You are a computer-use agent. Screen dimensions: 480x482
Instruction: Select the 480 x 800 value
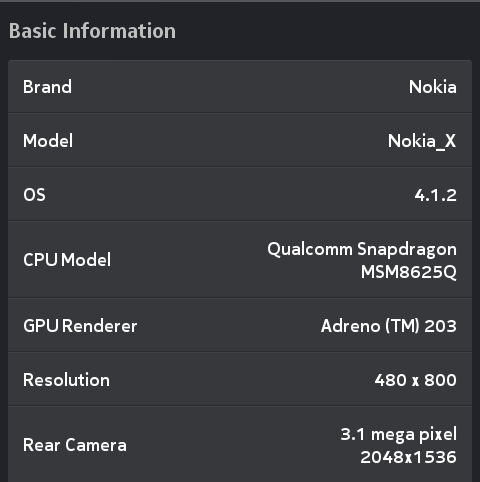pyautogui.click(x=415, y=380)
